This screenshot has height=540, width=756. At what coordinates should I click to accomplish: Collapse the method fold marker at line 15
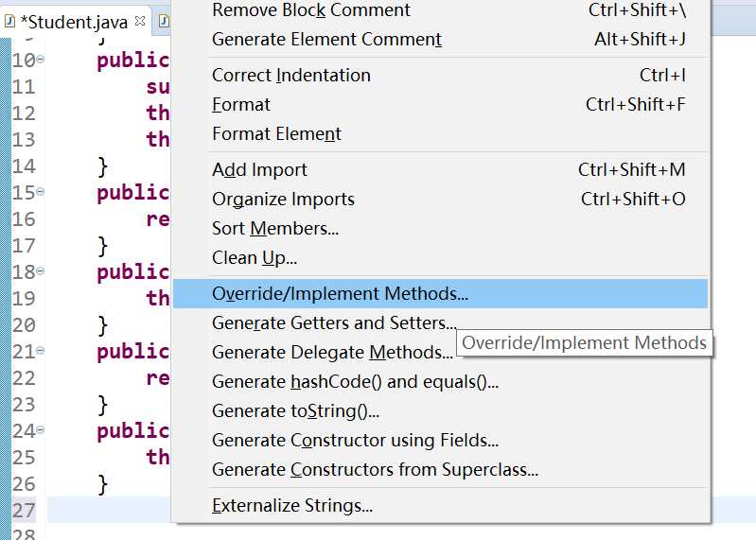pos(41,193)
